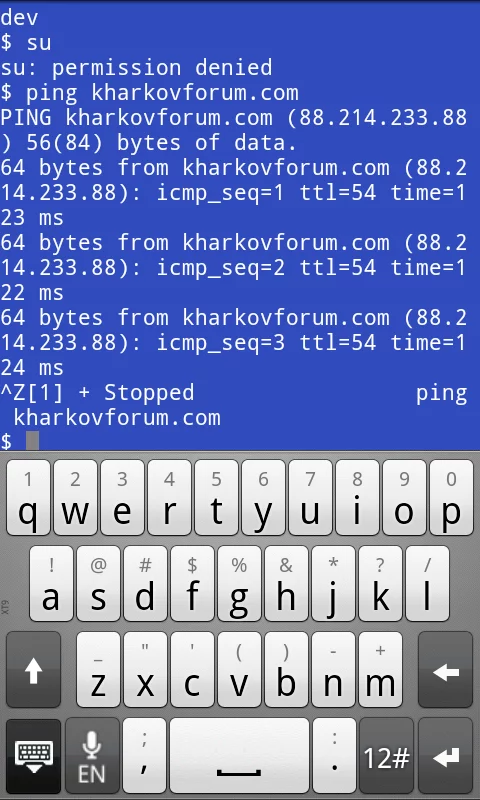Screen dimensions: 480x800
Task: Tap the microphone EN voice input key
Action: click(92, 755)
